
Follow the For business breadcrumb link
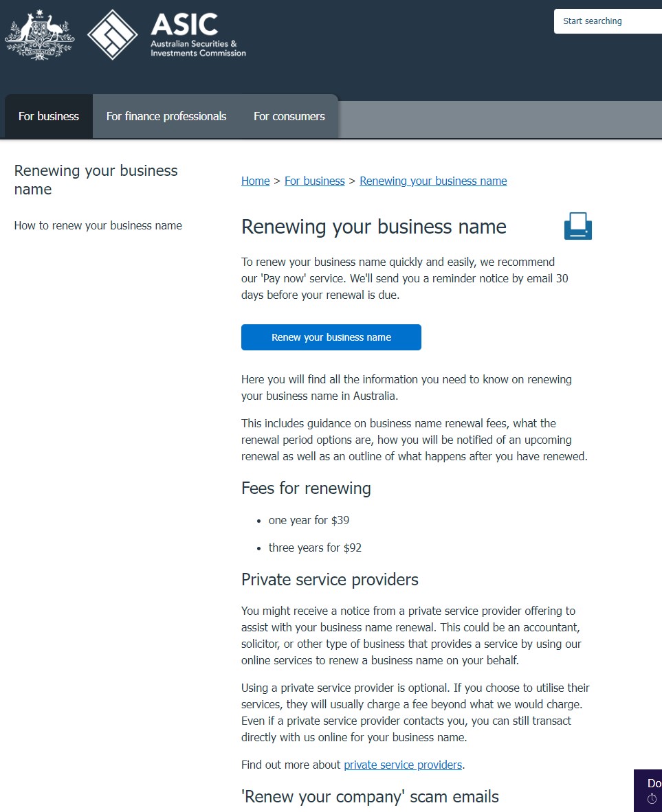pyautogui.click(x=314, y=181)
